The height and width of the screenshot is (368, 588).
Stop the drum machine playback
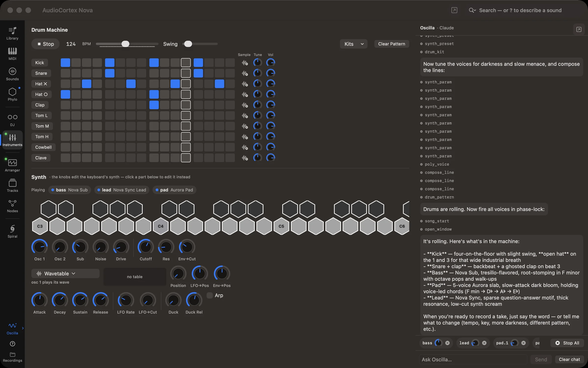point(46,44)
